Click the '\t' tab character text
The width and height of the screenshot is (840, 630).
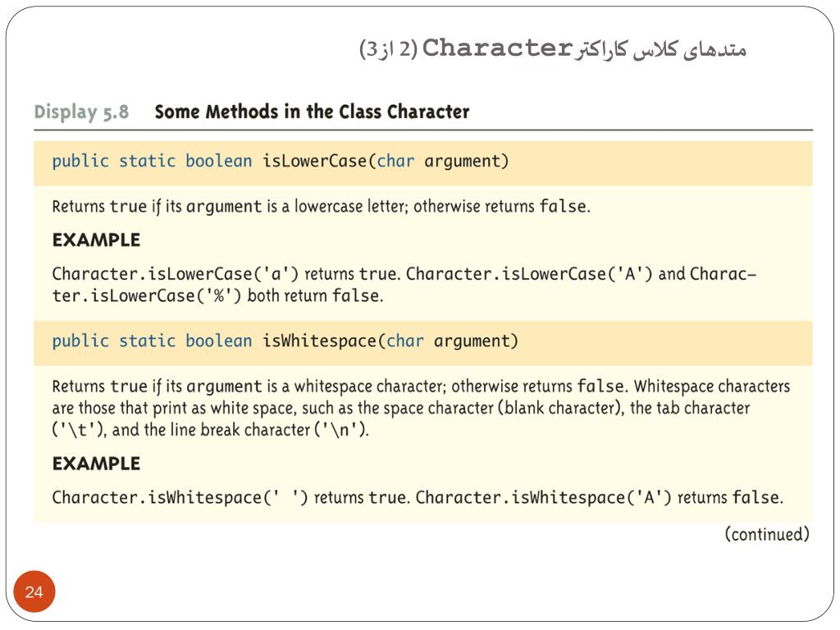[78, 430]
